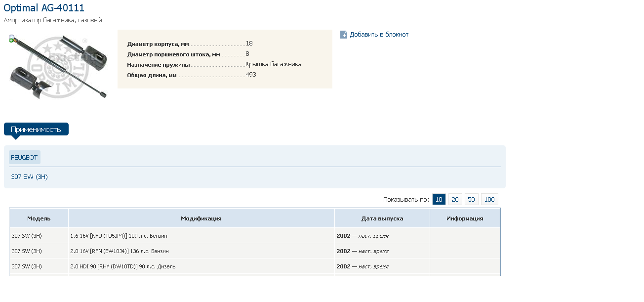Open the 307 SW (3H) model link above the table

click(x=29, y=177)
